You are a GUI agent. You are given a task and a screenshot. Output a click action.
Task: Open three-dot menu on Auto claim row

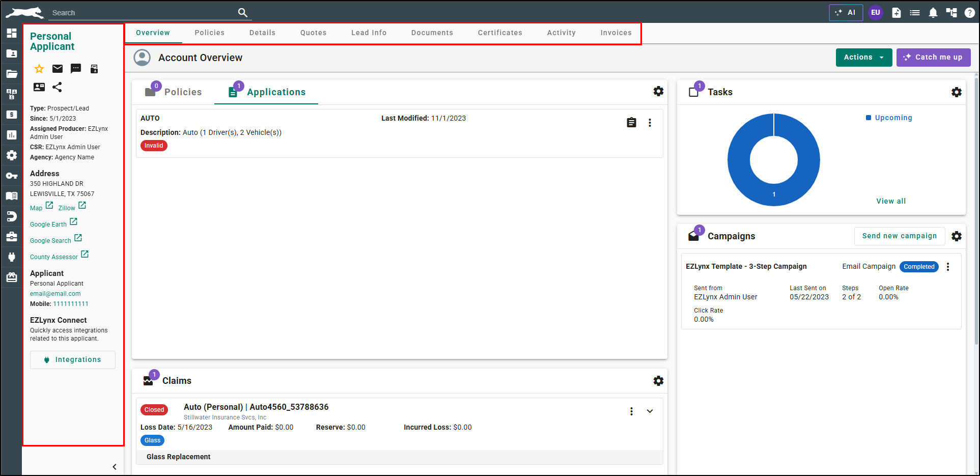631,411
